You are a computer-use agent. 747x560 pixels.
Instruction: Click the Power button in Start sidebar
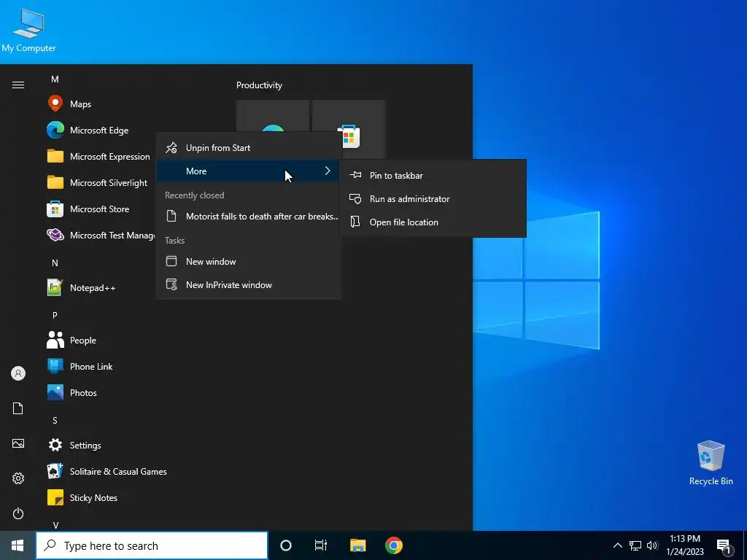(x=18, y=513)
